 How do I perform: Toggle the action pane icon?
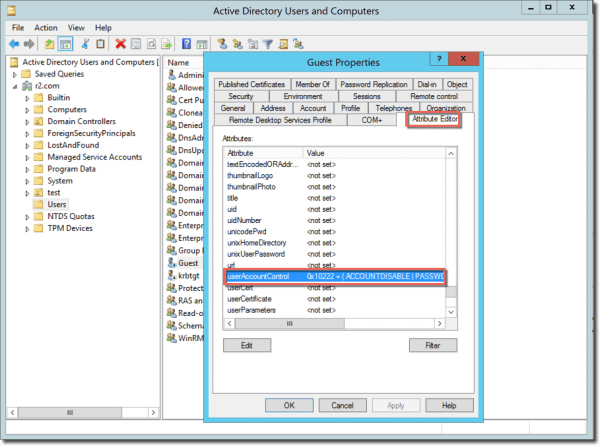(x=202, y=44)
